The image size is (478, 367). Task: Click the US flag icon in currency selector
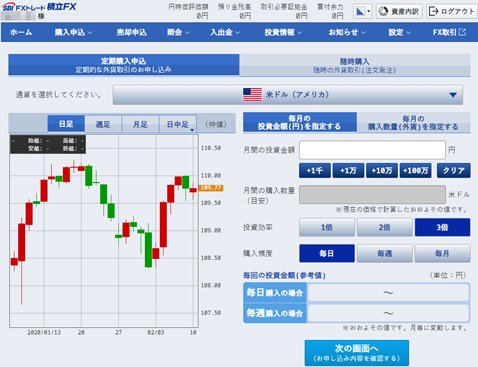(x=252, y=95)
